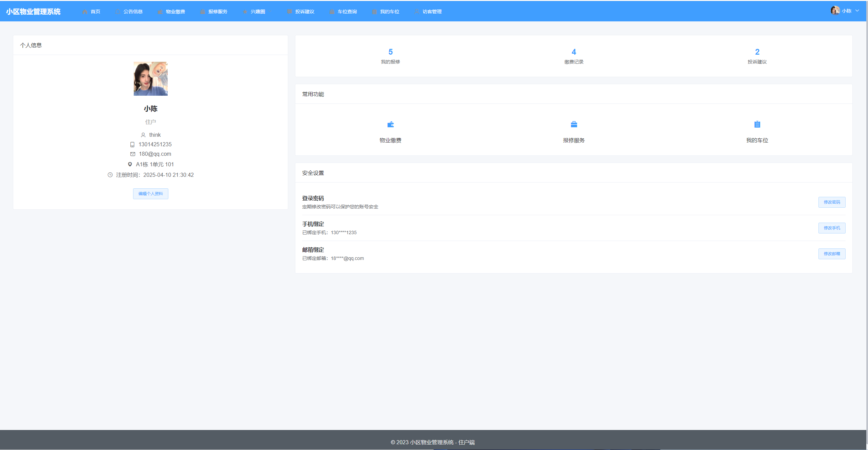This screenshot has width=868, height=450.
Task: Click the home icon beside 首页
Action: click(x=85, y=12)
